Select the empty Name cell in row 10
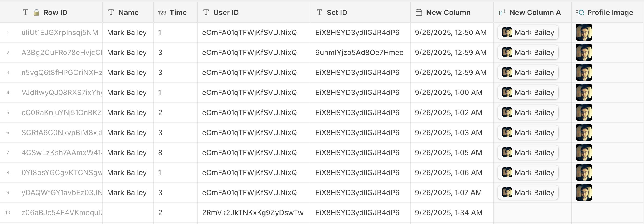This screenshot has width=644, height=224. [128, 213]
